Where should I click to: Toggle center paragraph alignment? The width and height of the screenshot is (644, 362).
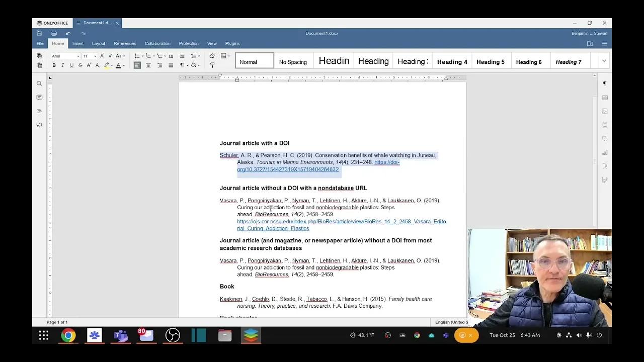click(x=148, y=65)
